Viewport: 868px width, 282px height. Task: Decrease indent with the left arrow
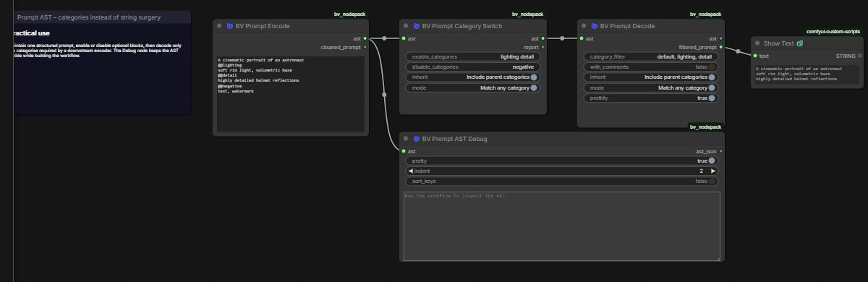[x=410, y=171]
